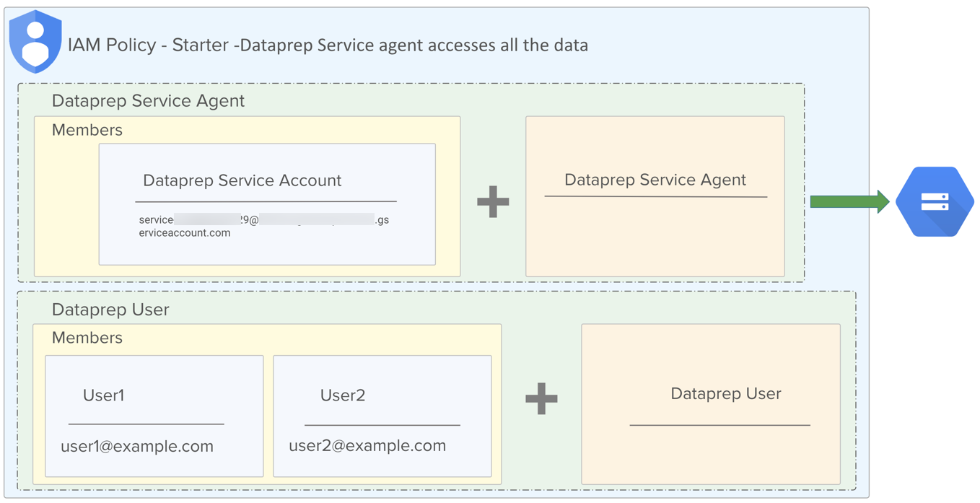980x503 pixels.
Task: Click the divider line under User1 heading
Action: [146, 424]
